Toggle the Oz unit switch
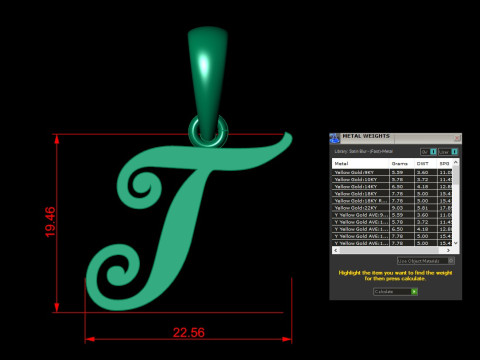Viewport: 480px width, 360px height. click(x=428, y=152)
